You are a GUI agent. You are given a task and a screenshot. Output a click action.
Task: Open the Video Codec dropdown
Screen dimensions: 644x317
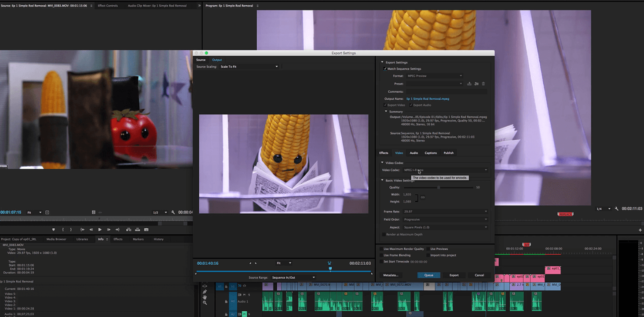[x=446, y=170]
